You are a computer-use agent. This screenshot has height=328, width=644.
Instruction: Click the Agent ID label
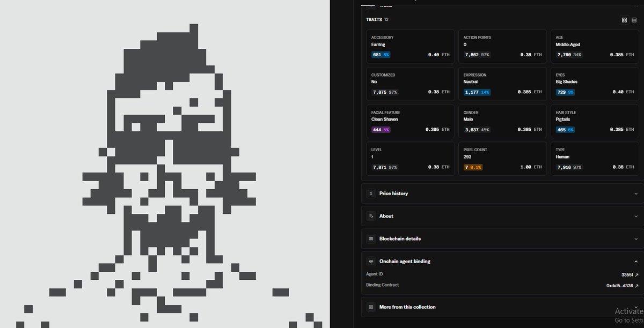coord(375,274)
